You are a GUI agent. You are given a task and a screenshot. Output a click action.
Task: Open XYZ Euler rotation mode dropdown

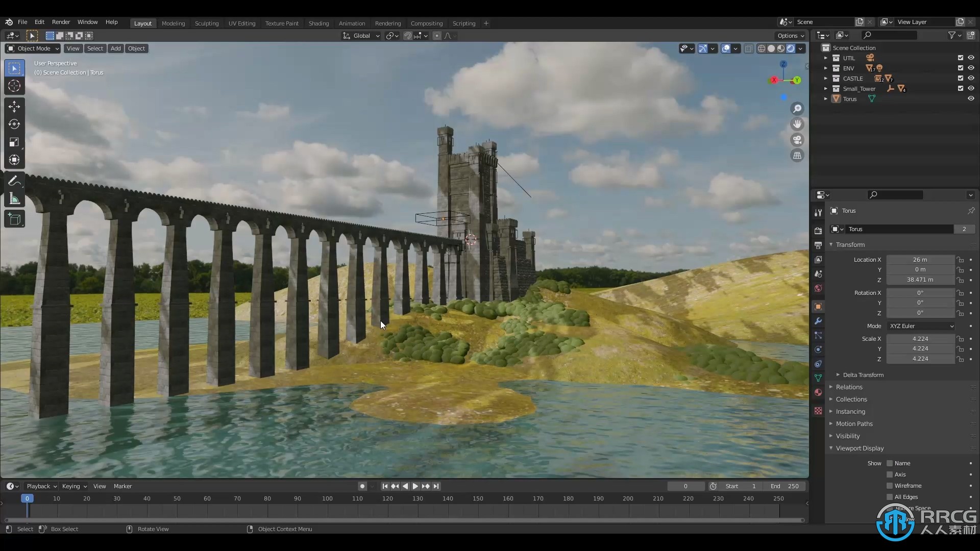coord(921,326)
